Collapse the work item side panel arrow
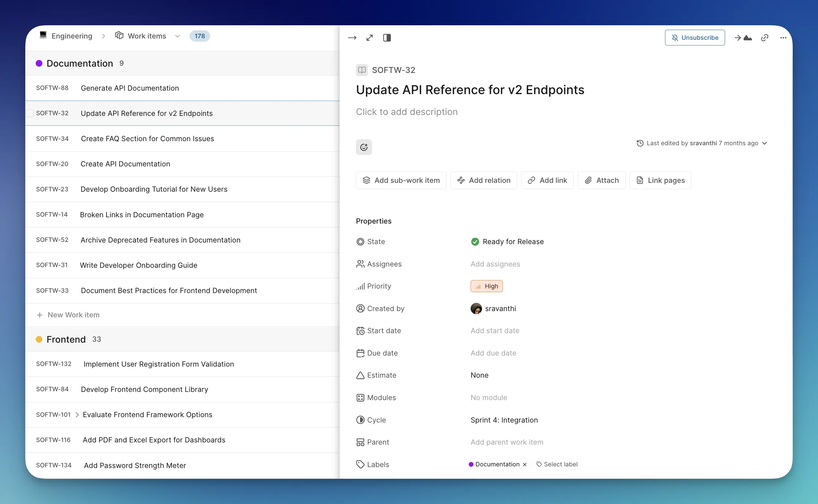The image size is (818, 504). (x=352, y=38)
